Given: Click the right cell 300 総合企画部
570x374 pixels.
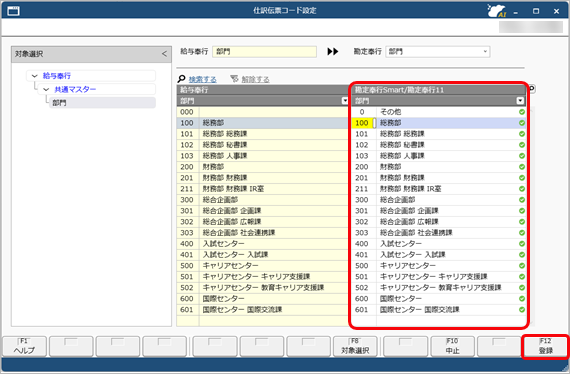Looking at the screenshot, I should (x=438, y=200).
